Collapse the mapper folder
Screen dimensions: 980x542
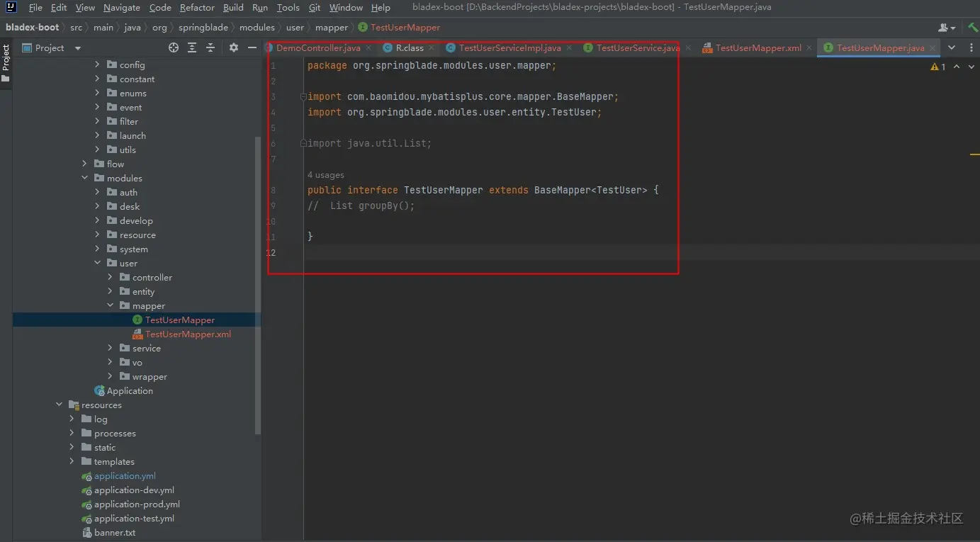click(x=111, y=305)
